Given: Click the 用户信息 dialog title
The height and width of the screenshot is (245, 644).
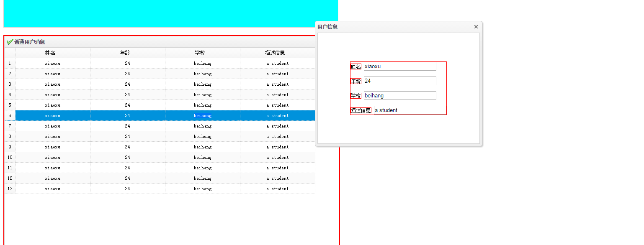Looking at the screenshot, I should pos(327,27).
